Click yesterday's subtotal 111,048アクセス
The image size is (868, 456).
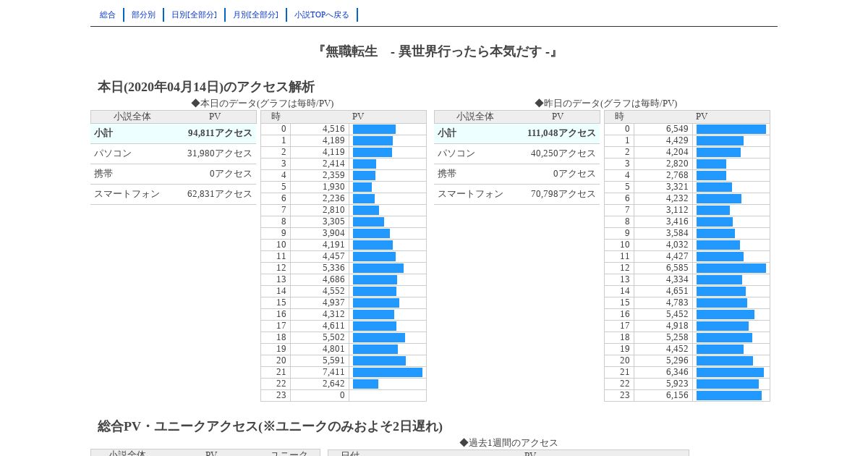(x=561, y=133)
